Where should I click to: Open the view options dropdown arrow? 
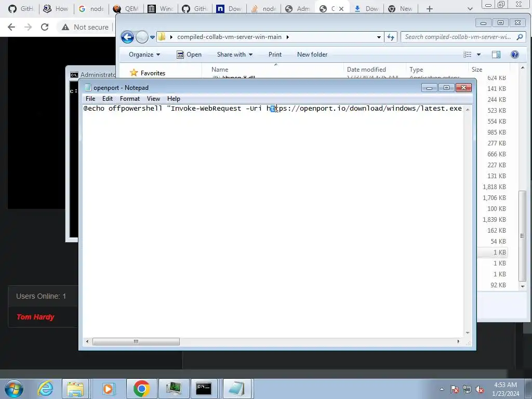478,55
